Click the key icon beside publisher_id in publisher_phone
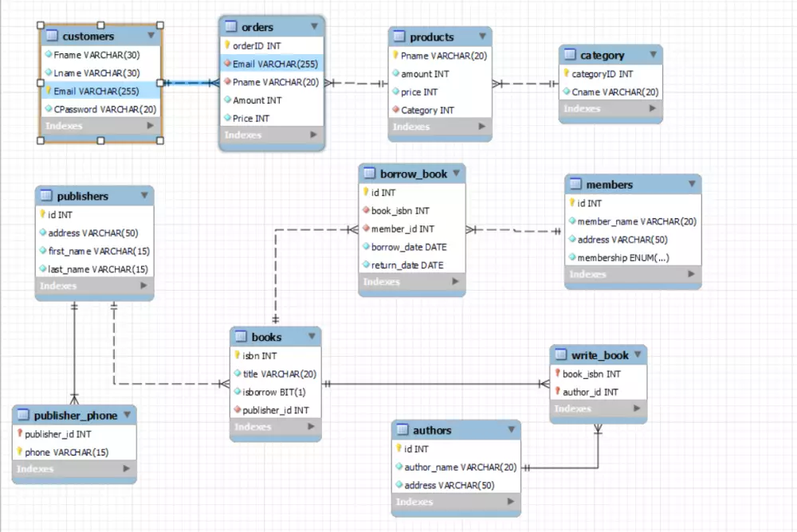This screenshot has width=797, height=532. click(x=22, y=433)
